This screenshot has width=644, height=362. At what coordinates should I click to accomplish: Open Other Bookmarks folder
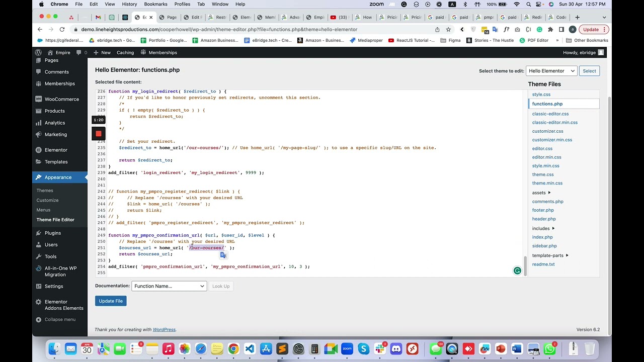click(x=587, y=40)
